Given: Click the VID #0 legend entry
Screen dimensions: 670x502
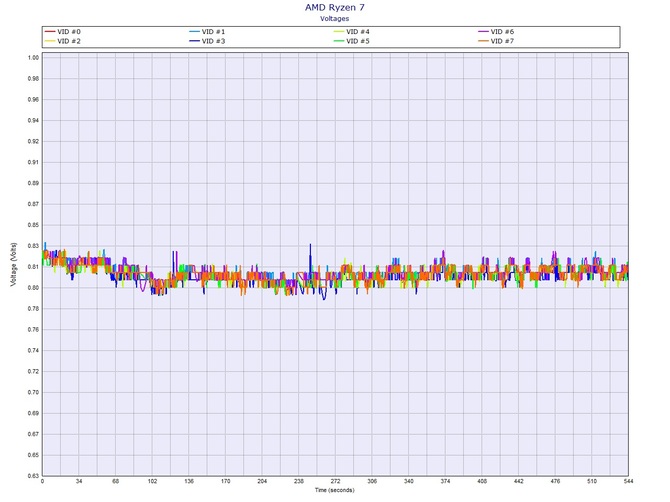Looking at the screenshot, I should point(62,32).
